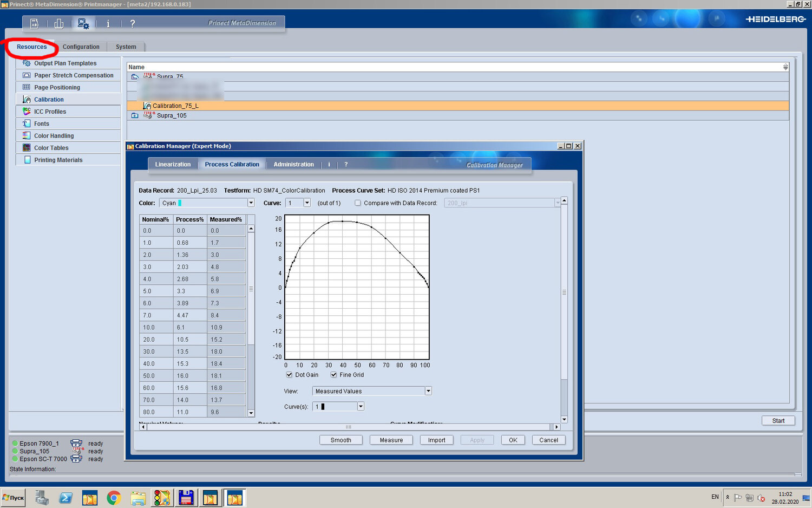Toggle the Dot Gain checkbox
Screen dimensions: 812x508
[x=289, y=375]
